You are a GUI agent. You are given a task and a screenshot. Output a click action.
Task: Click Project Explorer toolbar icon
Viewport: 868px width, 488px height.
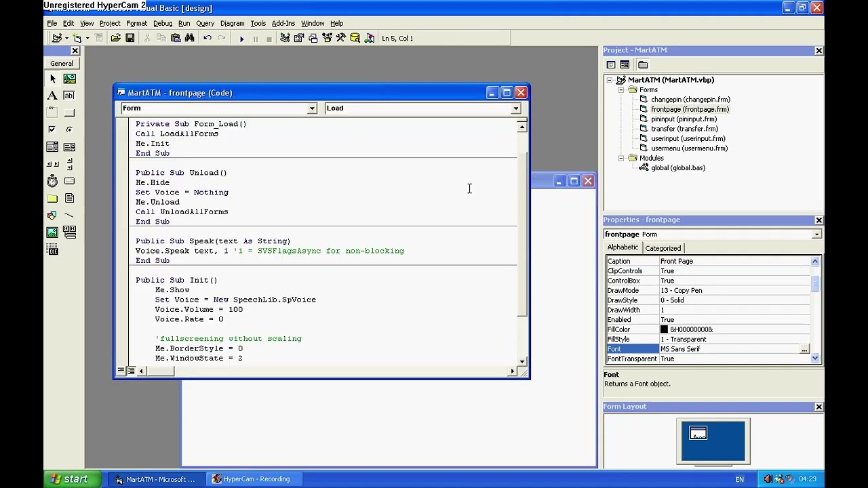tap(285, 39)
